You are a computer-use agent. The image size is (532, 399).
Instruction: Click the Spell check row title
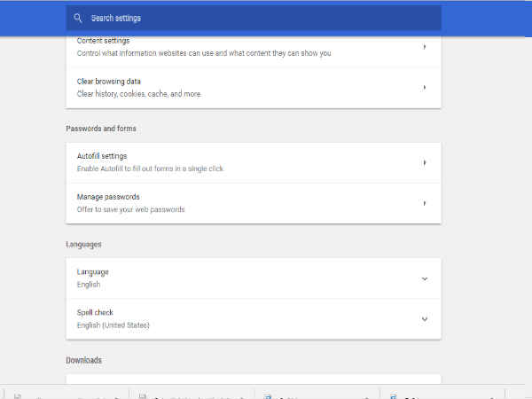[95, 312]
